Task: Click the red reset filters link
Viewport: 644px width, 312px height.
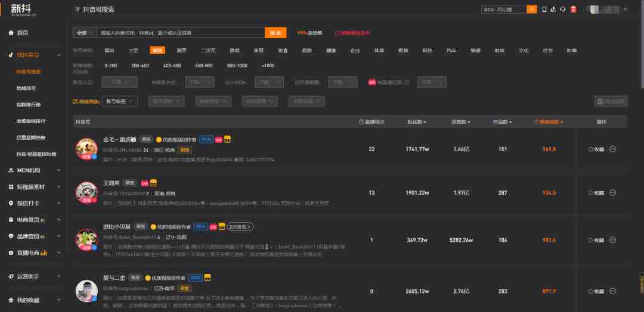Action: [352, 33]
